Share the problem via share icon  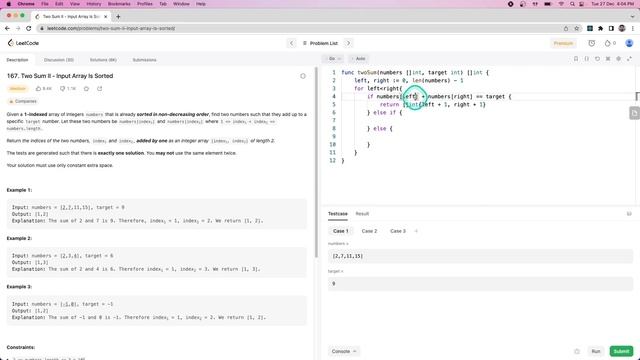(x=100, y=89)
